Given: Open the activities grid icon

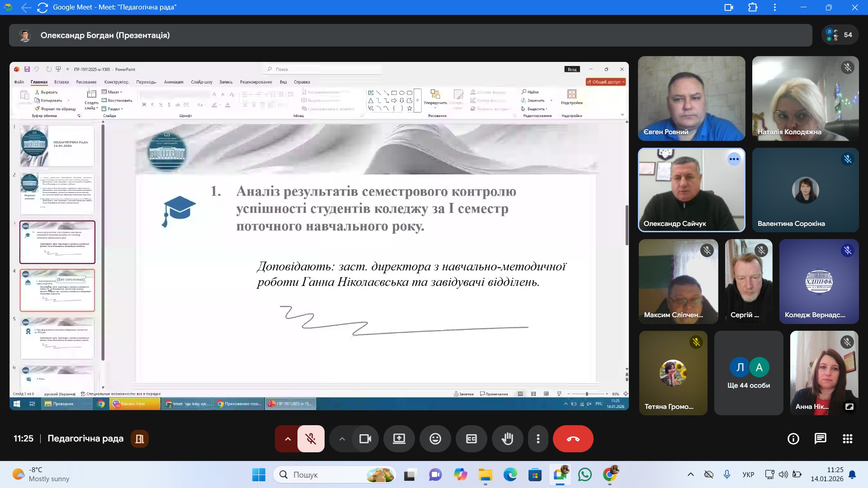Looking at the screenshot, I should point(847,439).
